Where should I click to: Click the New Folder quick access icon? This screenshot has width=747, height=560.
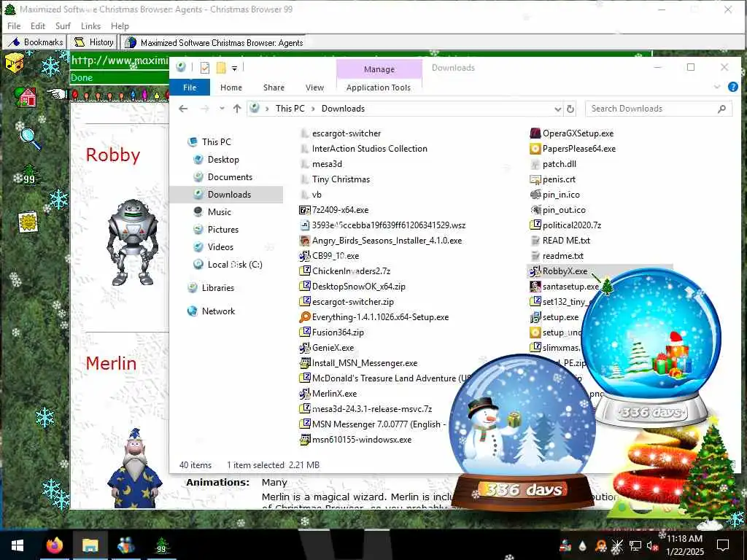point(221,68)
